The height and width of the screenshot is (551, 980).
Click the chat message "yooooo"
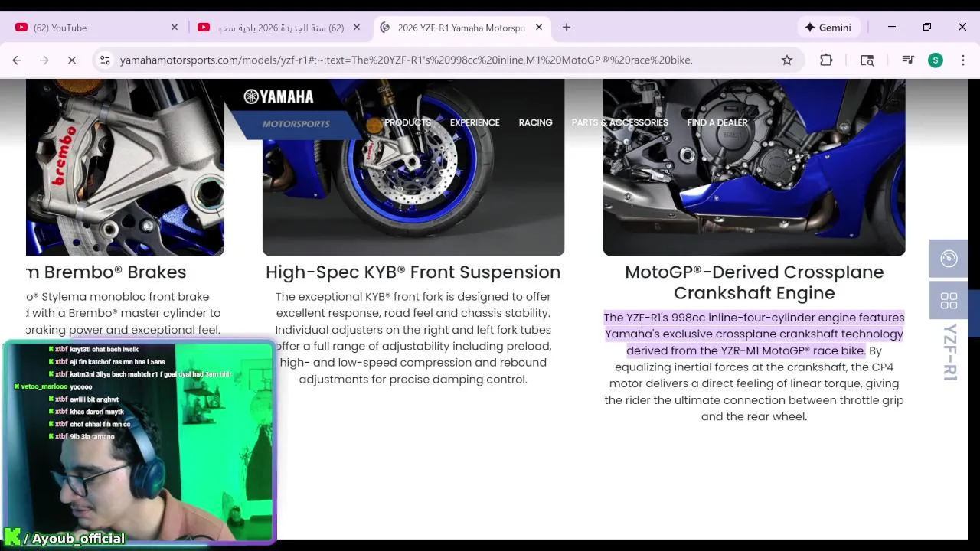click(x=81, y=387)
